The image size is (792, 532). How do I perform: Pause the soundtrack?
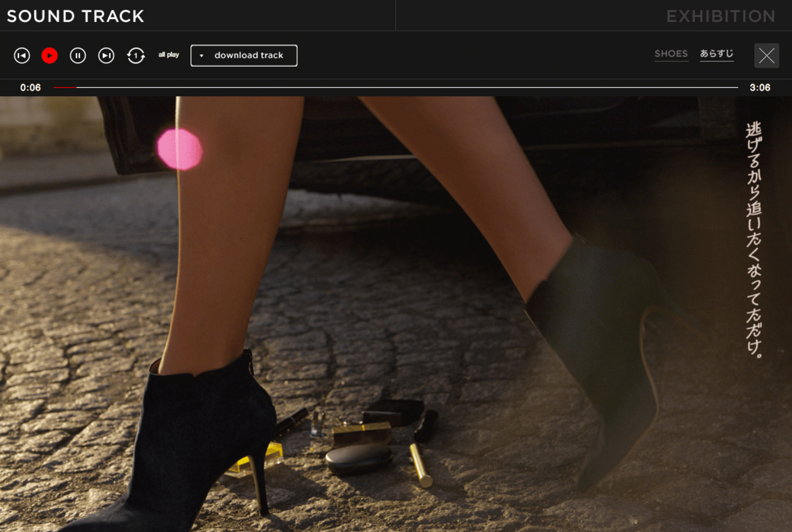[x=78, y=56]
